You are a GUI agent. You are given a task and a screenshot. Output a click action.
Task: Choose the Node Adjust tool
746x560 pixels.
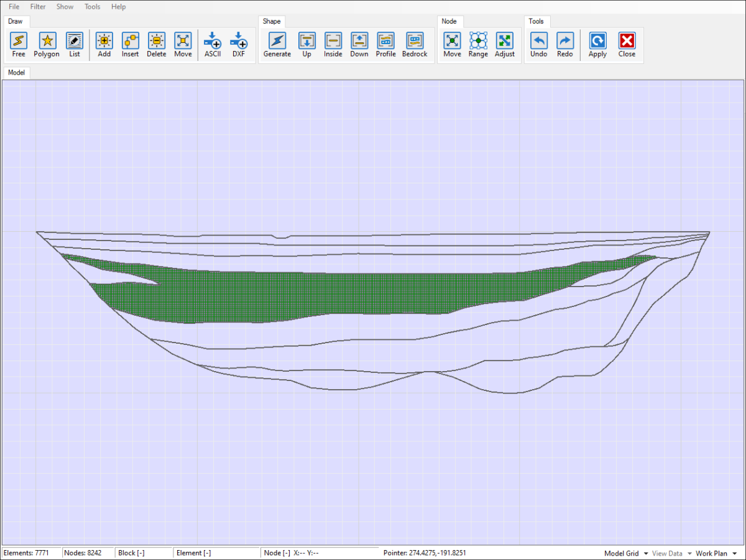(505, 45)
